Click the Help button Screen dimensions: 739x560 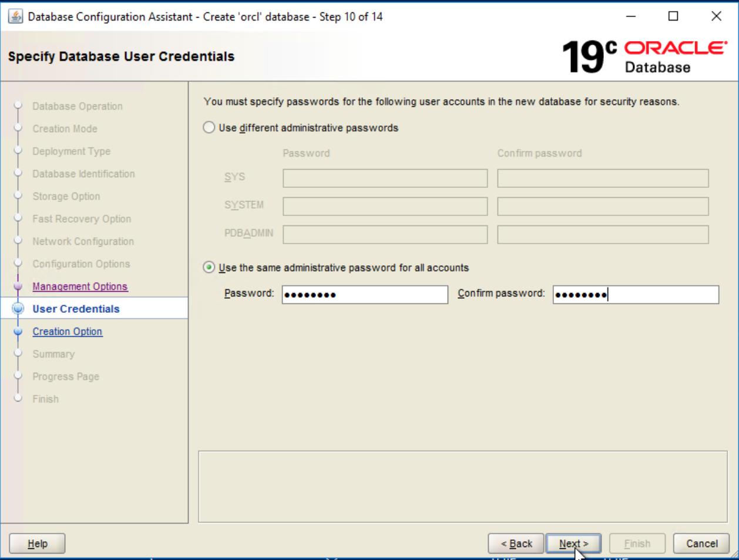(x=37, y=544)
